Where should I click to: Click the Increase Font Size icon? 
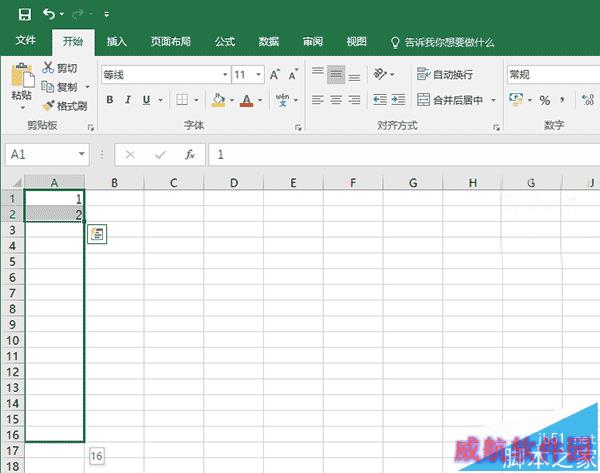[275, 75]
